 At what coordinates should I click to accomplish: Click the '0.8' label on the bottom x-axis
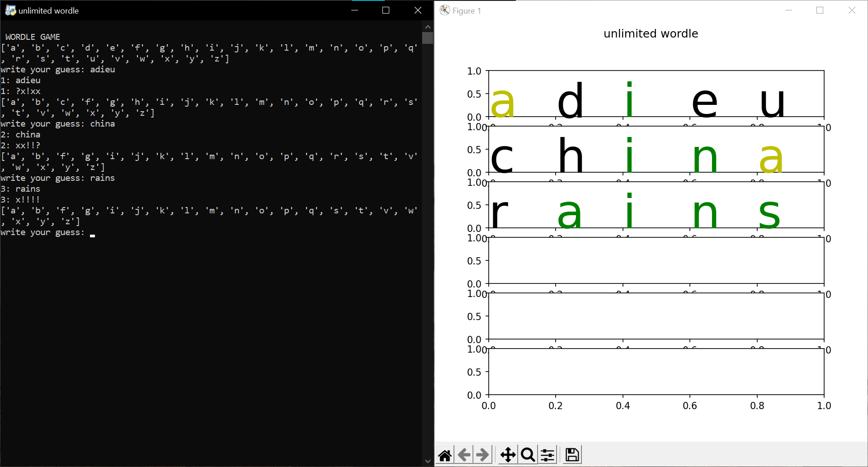tap(757, 406)
